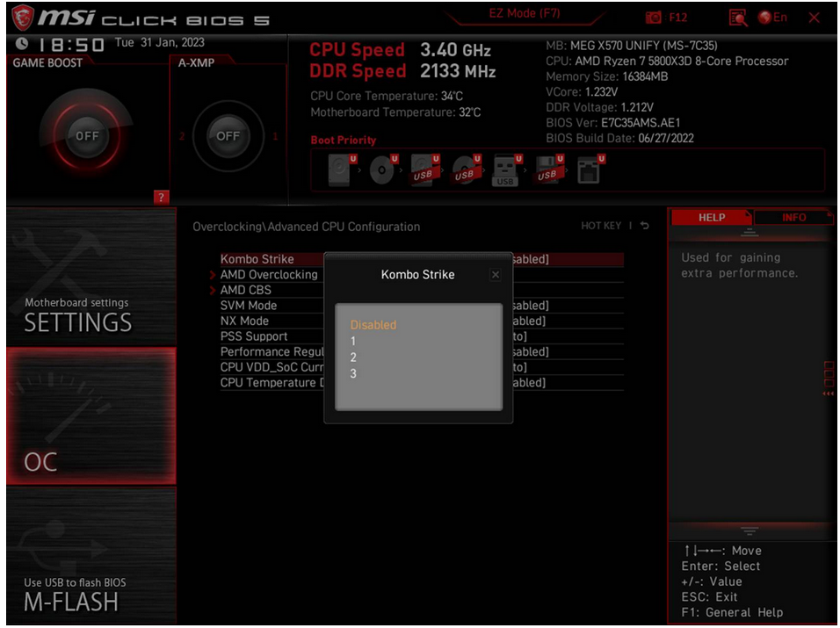Select USB key boot device icon
This screenshot has width=840, height=628.
pyautogui.click(x=507, y=170)
